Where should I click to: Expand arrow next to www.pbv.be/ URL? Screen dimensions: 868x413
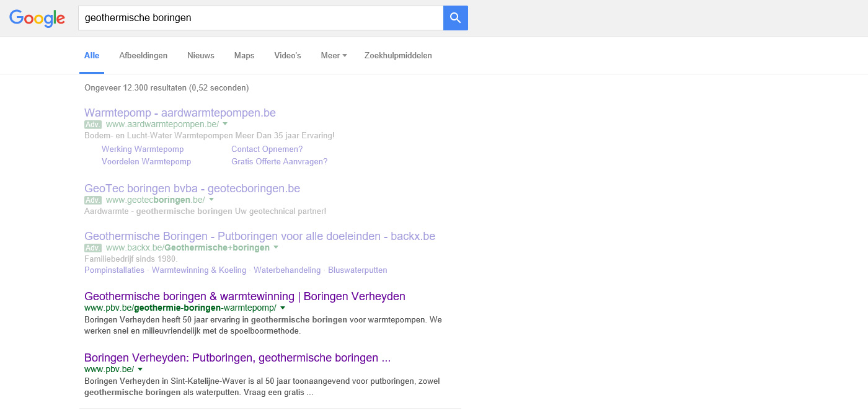(x=141, y=369)
